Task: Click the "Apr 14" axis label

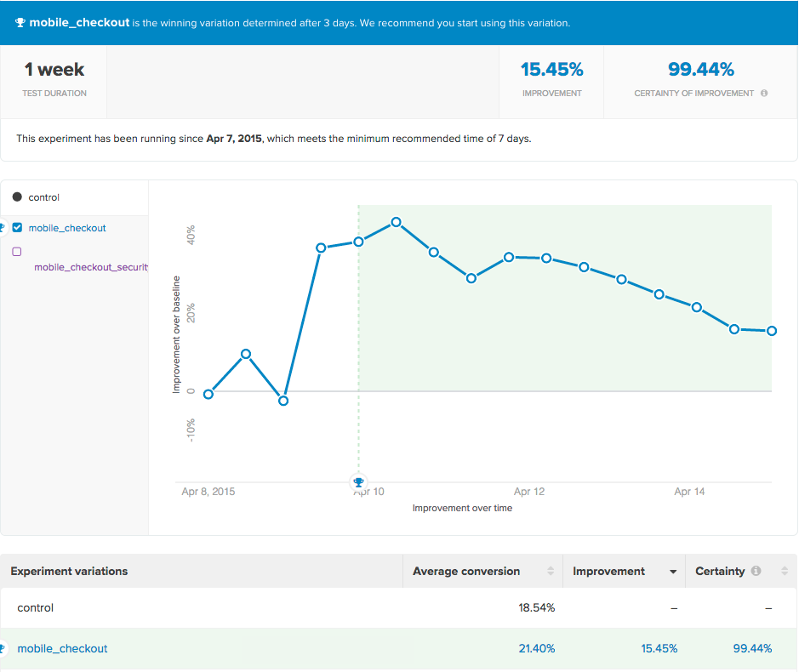Action: pyautogui.click(x=689, y=492)
